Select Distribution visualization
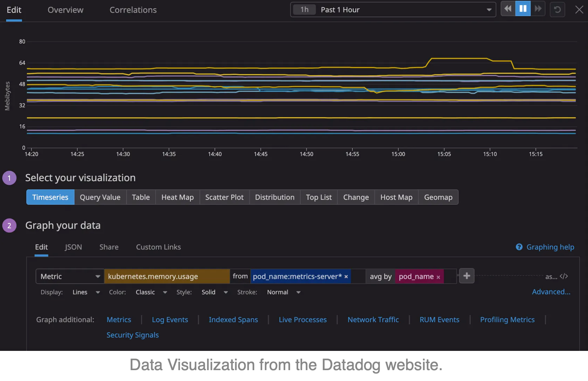Screen dimensions: 588x381 (275, 197)
